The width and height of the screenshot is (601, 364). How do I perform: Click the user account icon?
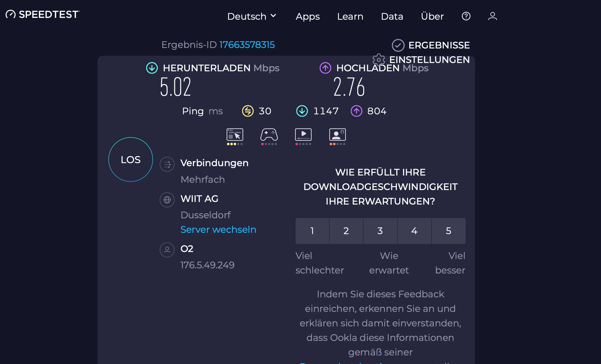pos(492,16)
